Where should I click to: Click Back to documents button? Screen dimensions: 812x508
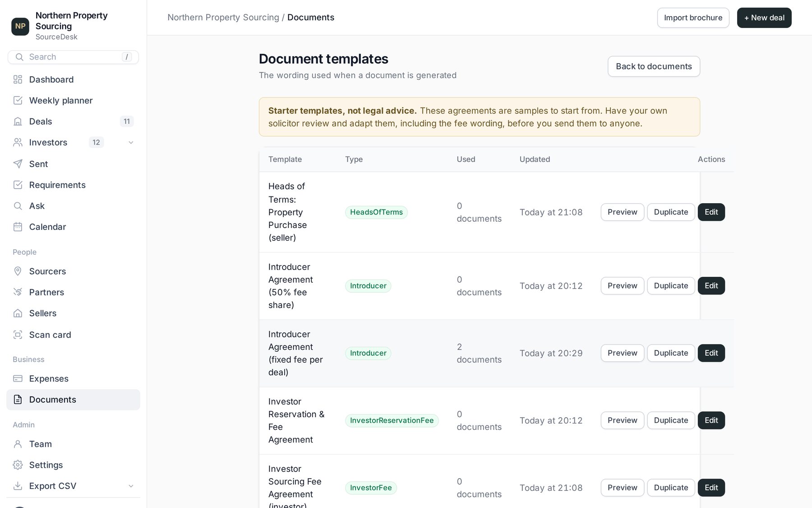[654, 66]
